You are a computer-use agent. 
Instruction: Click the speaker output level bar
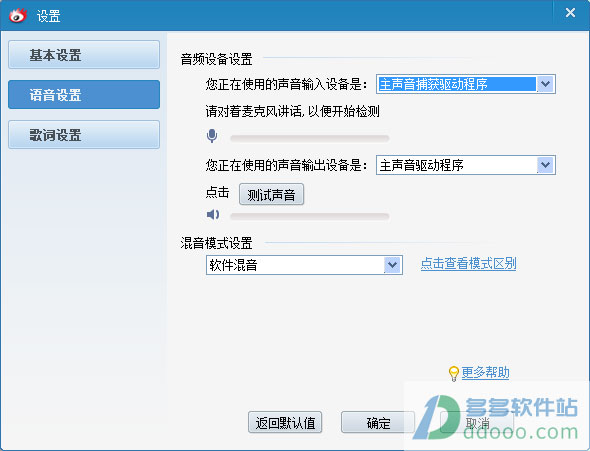point(310,216)
